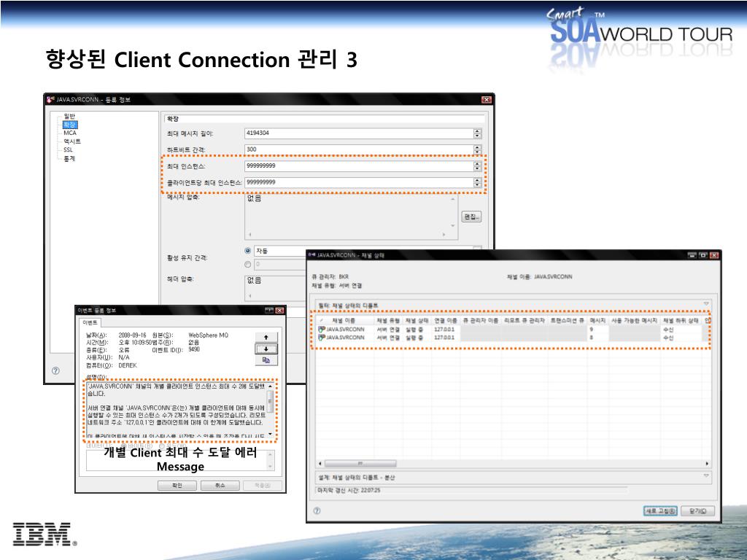
Task: Click the up arrow for previous event
Action: point(266,337)
